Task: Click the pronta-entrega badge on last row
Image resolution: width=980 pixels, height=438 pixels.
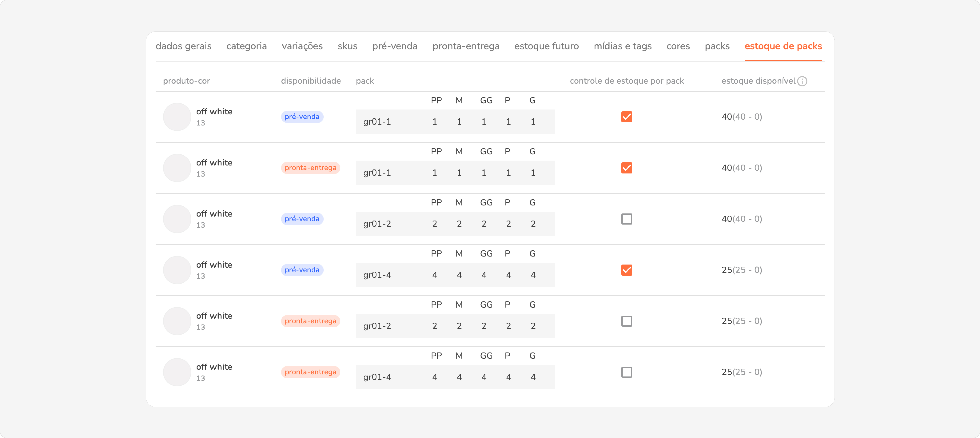Action: pos(310,372)
